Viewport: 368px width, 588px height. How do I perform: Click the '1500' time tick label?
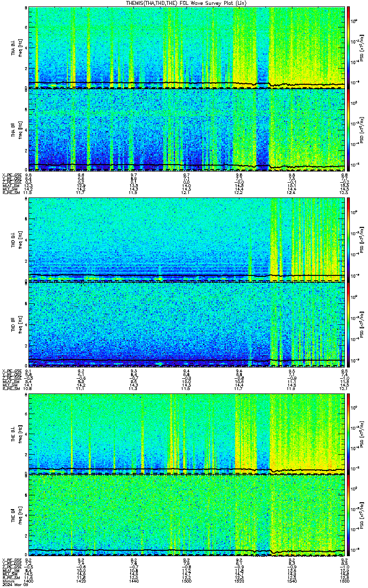click(187, 582)
